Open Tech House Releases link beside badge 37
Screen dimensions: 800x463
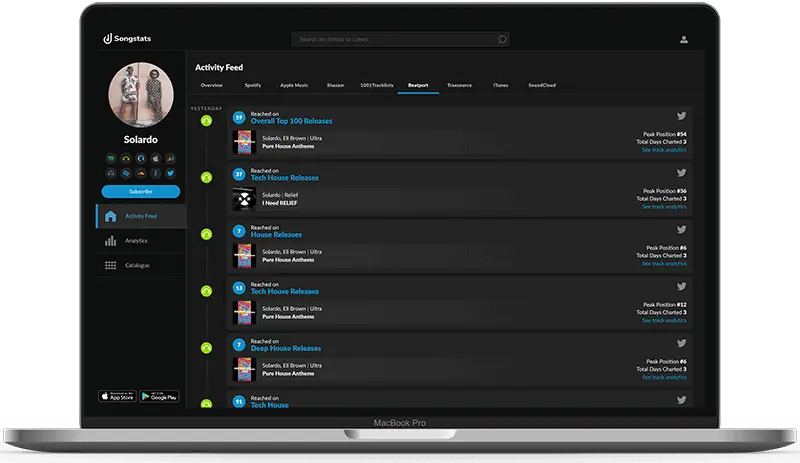pos(284,178)
